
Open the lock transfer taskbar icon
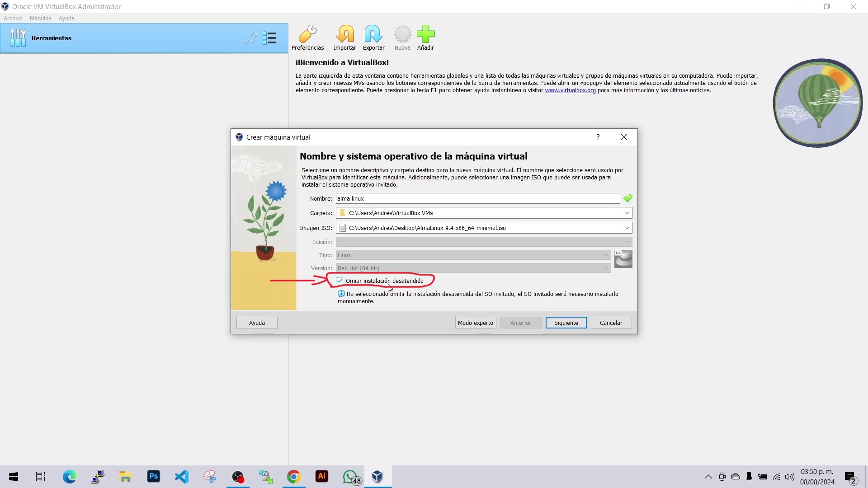266,477
